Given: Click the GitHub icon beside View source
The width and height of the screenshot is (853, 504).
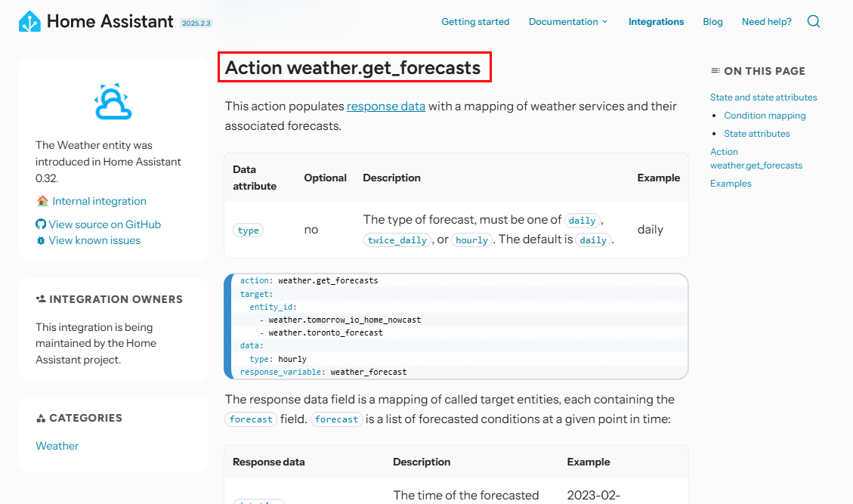Looking at the screenshot, I should pyautogui.click(x=41, y=224).
